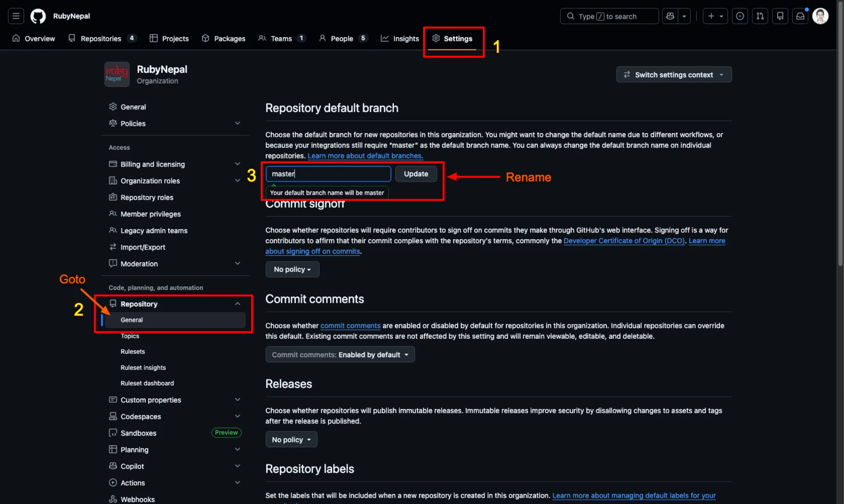
Task: Open the Copilot icon in the header
Action: pyautogui.click(x=670, y=16)
